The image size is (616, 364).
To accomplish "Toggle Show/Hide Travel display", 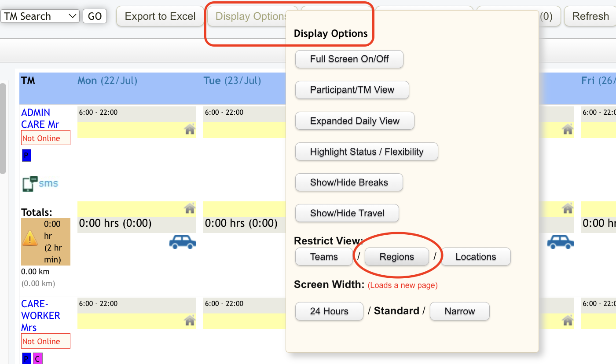I will [x=347, y=213].
